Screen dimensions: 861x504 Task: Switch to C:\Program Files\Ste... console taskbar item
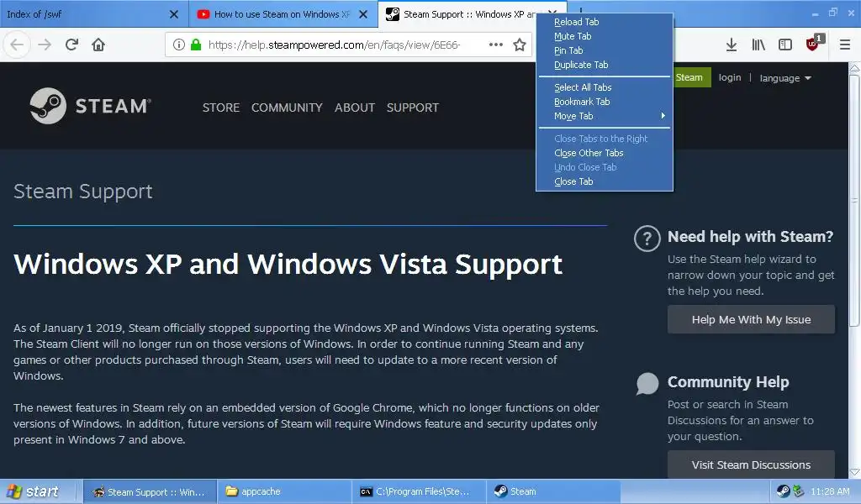click(x=419, y=491)
